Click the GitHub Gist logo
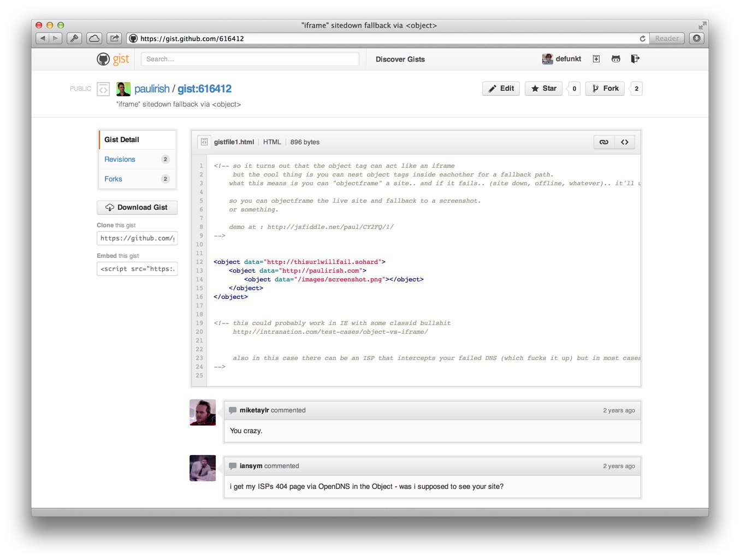The width and height of the screenshot is (740, 560). click(x=113, y=59)
